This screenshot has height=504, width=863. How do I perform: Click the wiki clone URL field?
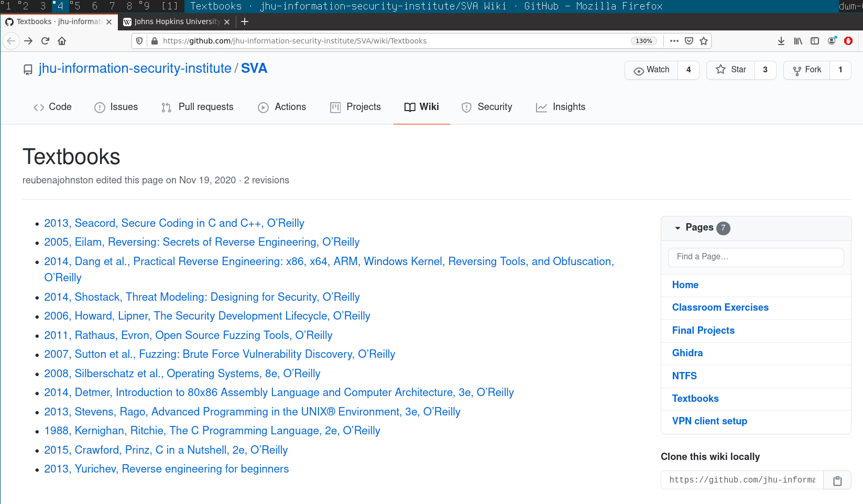pos(742,480)
